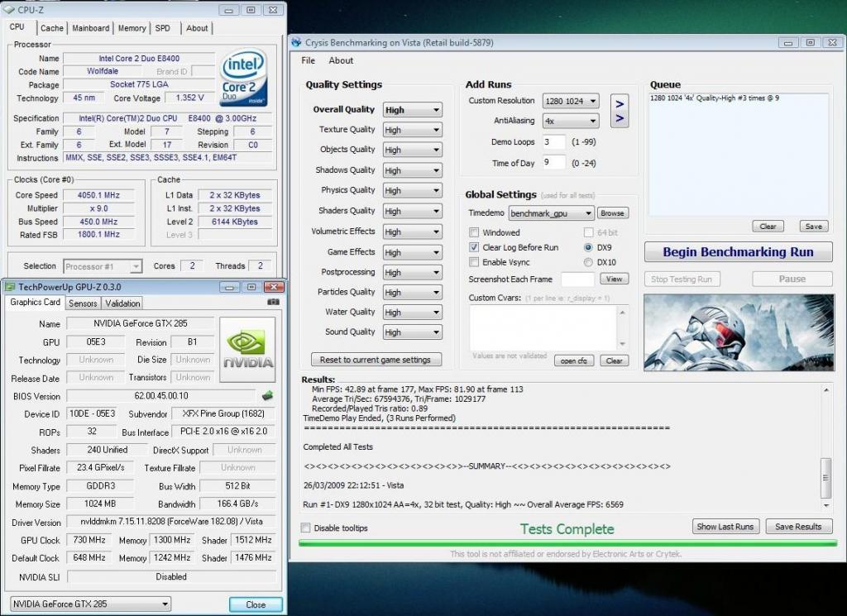Click Reset to current game settings
This screenshot has height=616, width=847.
click(376, 360)
